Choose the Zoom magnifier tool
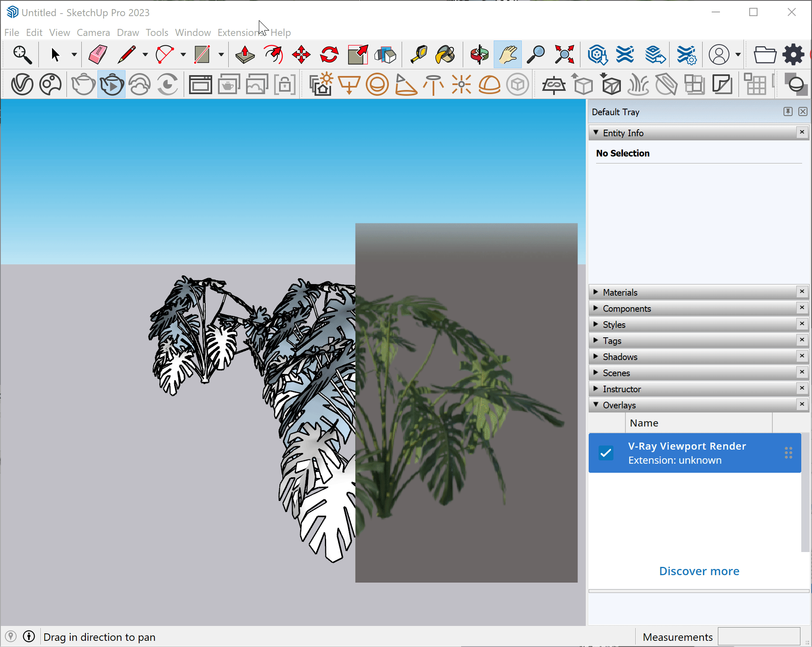Image resolution: width=812 pixels, height=647 pixels. pyautogui.click(x=536, y=55)
